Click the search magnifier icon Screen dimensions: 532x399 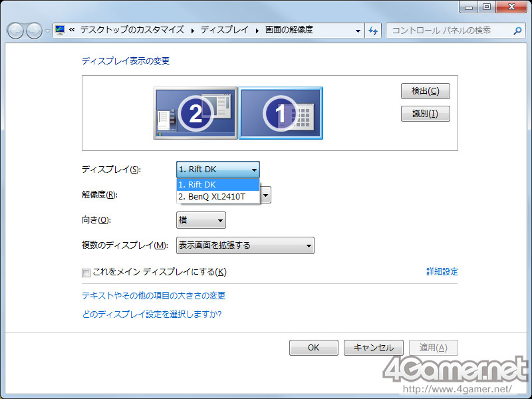pos(517,31)
